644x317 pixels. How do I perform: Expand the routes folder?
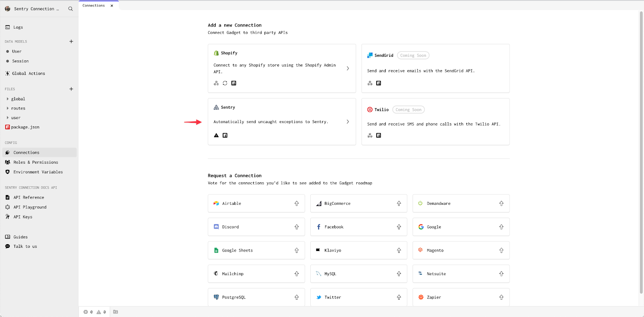pos(8,108)
